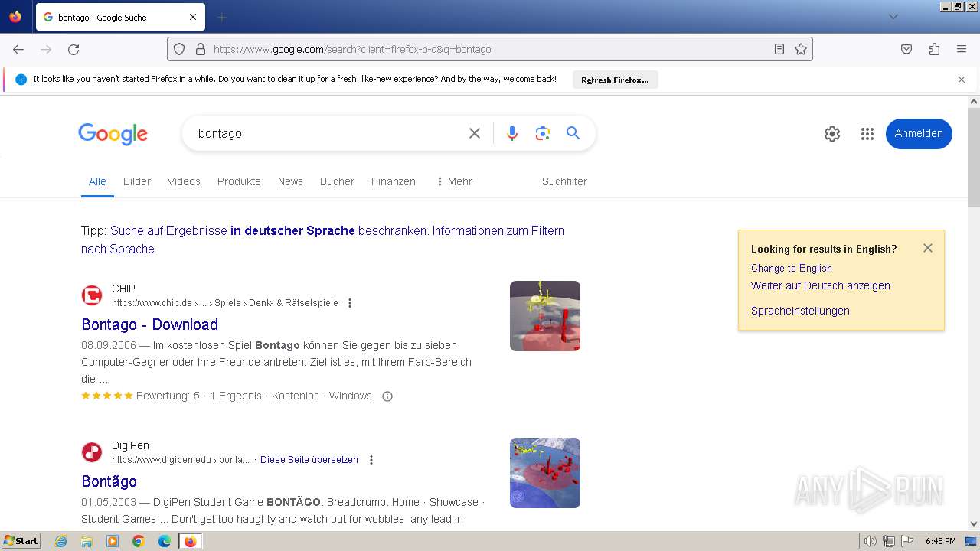Screen dimensions: 980x551
Task: Open Internet Explorer from the taskbar
Action: [61, 541]
